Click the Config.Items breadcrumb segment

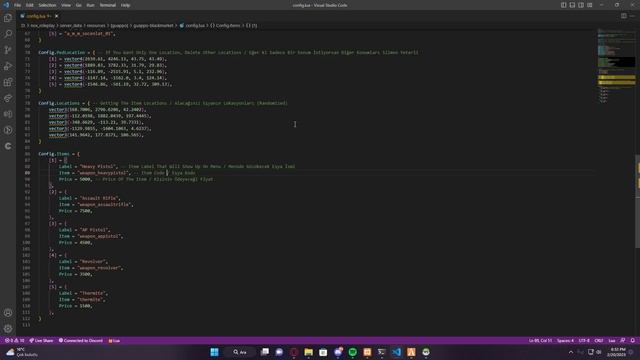(x=225, y=25)
